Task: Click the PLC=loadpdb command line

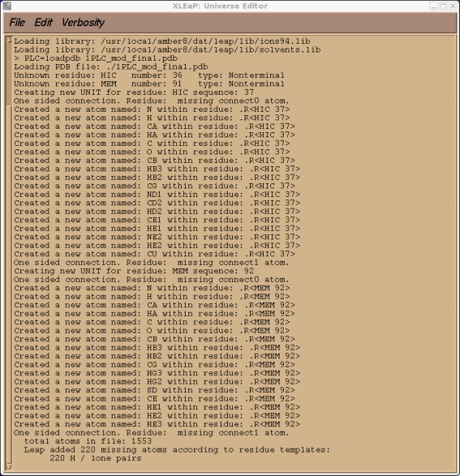Action: pos(96,58)
